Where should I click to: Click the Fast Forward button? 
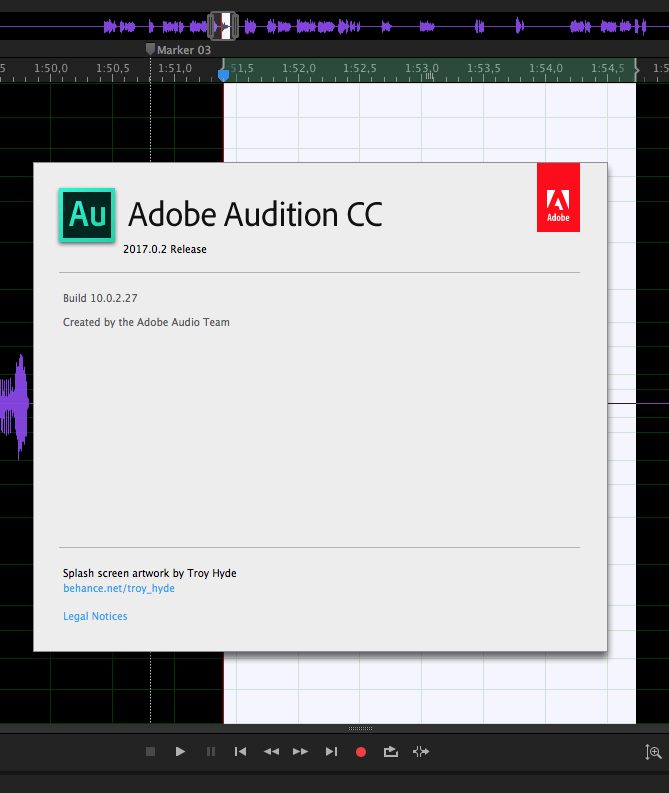coord(300,751)
